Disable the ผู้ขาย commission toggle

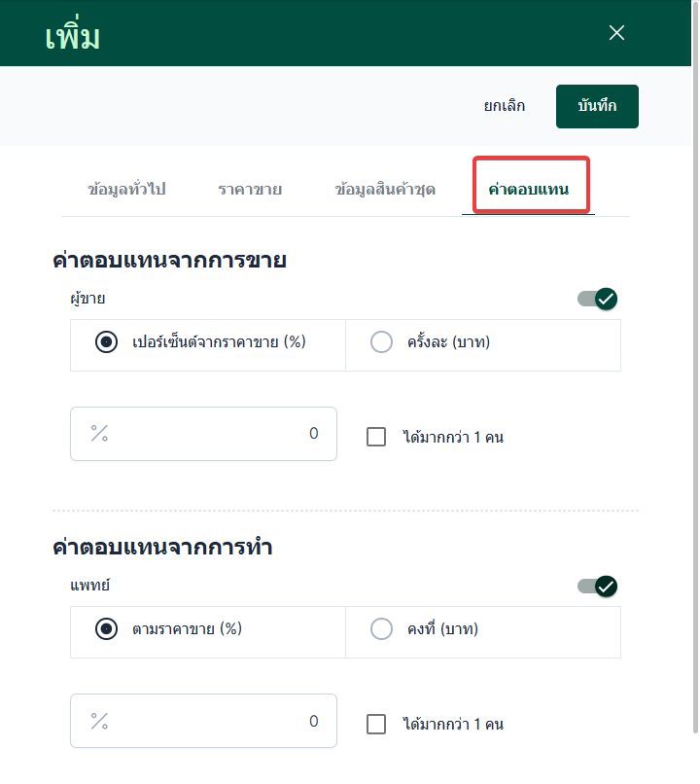pos(598,299)
